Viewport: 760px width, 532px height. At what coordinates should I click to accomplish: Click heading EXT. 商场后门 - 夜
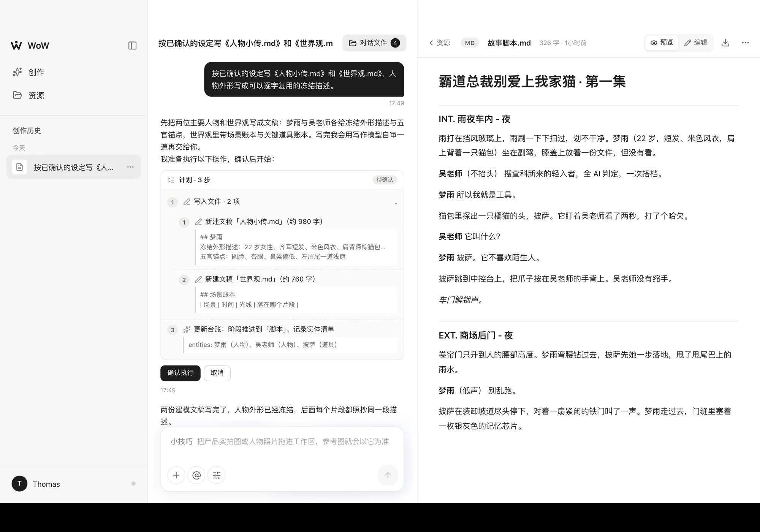click(x=476, y=336)
